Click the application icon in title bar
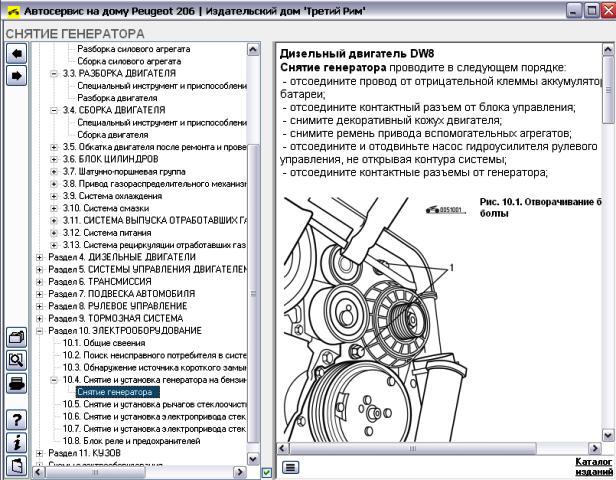The height and width of the screenshot is (480, 616). click(13, 11)
